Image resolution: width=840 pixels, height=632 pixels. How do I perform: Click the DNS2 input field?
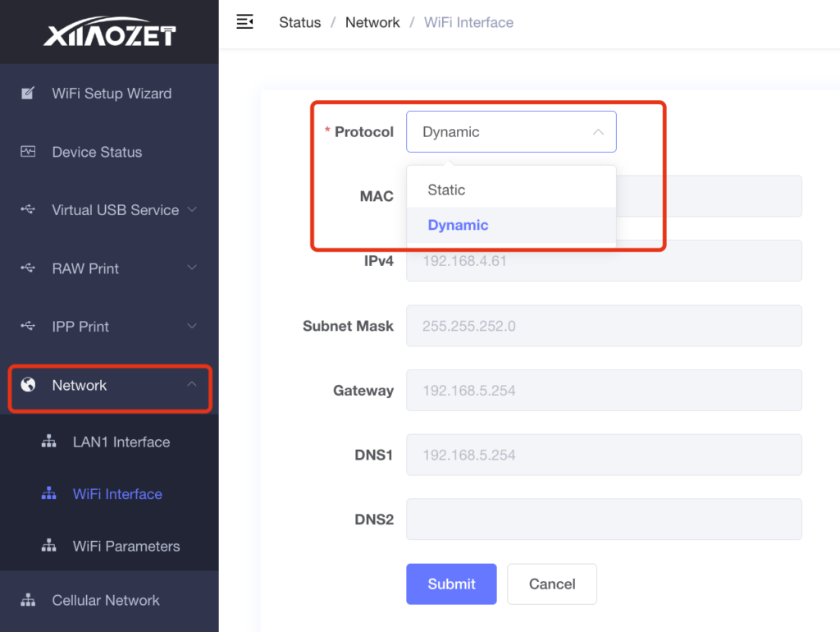(604, 520)
